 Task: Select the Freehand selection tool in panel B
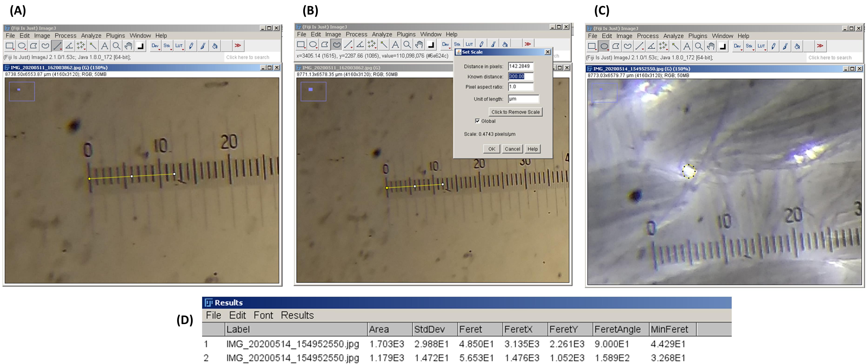coord(336,44)
